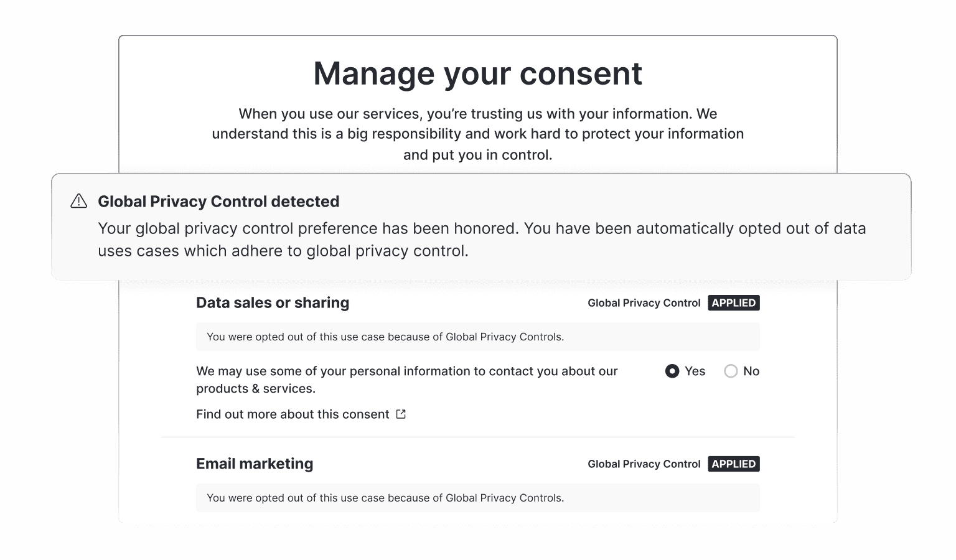Click APPLIED badge next to Data sales or sharing
The image size is (956, 560).
(734, 303)
